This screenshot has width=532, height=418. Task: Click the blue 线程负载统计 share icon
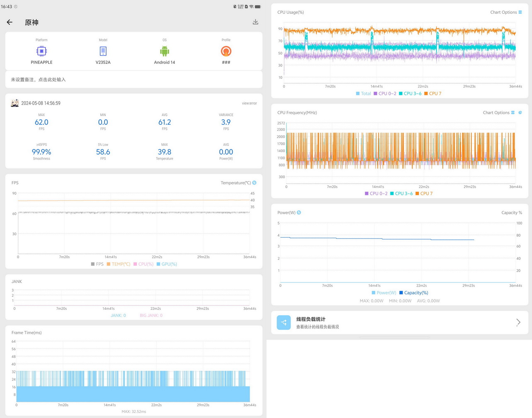[284, 322]
